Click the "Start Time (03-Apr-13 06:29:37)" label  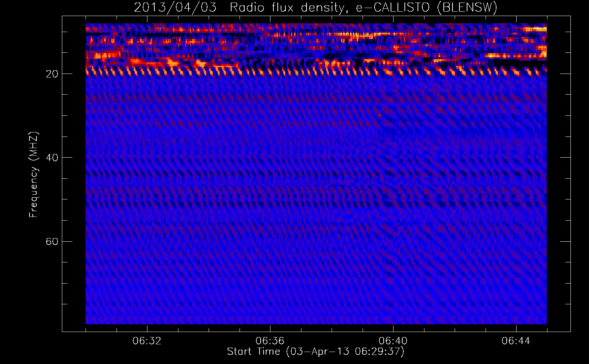(x=316, y=351)
